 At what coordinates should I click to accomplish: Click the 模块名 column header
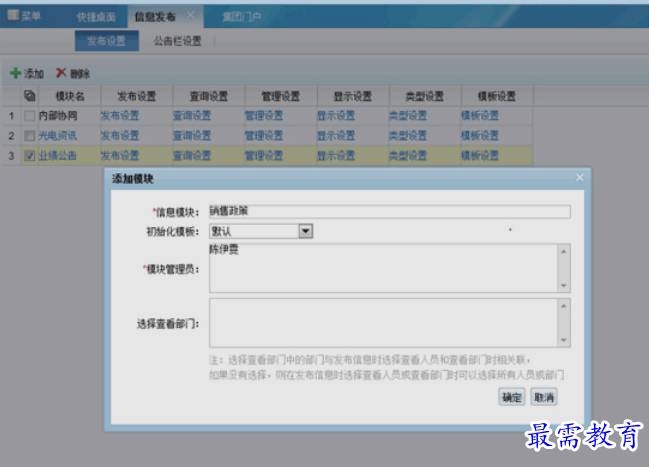[70, 96]
